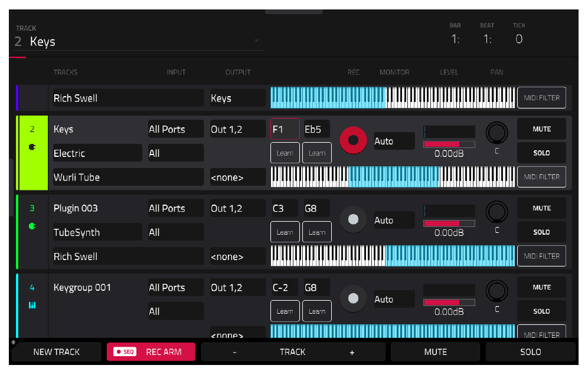The width and height of the screenshot is (588, 375).
Task: Click Learn button under C-2
Action: (x=285, y=311)
